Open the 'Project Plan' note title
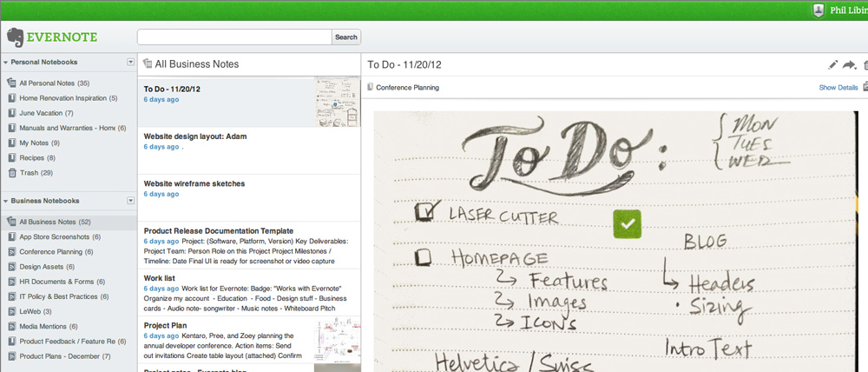This screenshot has height=372, width=868. coord(166,325)
